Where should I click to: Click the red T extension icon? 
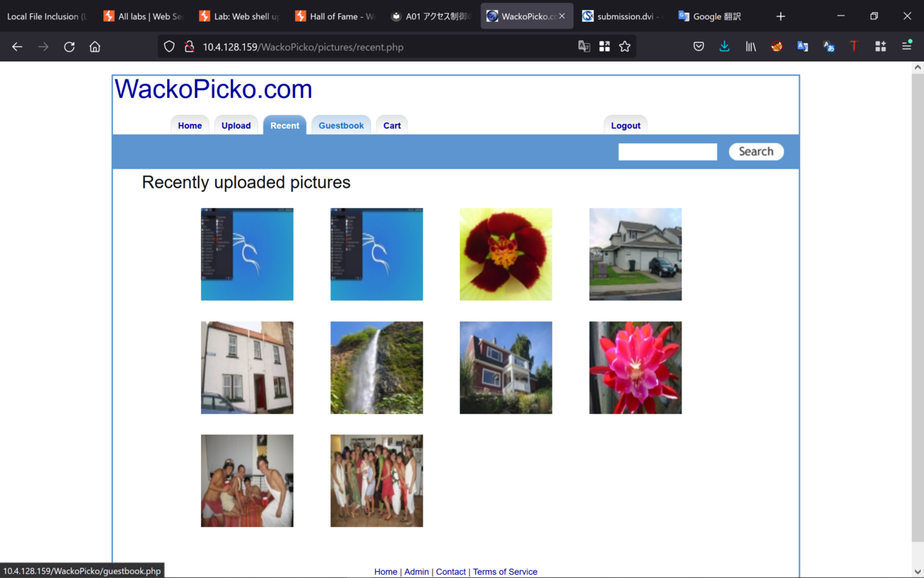854,47
